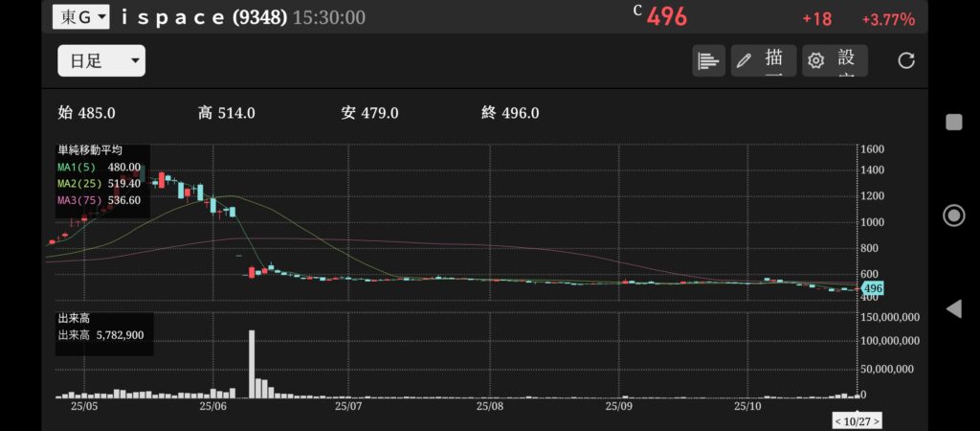Open the chart indicator list icon
980x431 pixels.
pos(708,60)
